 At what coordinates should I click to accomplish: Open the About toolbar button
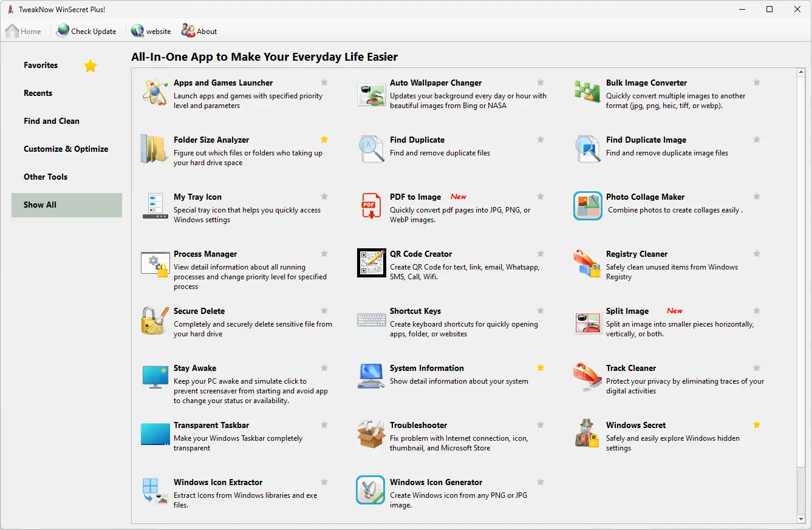(x=199, y=31)
